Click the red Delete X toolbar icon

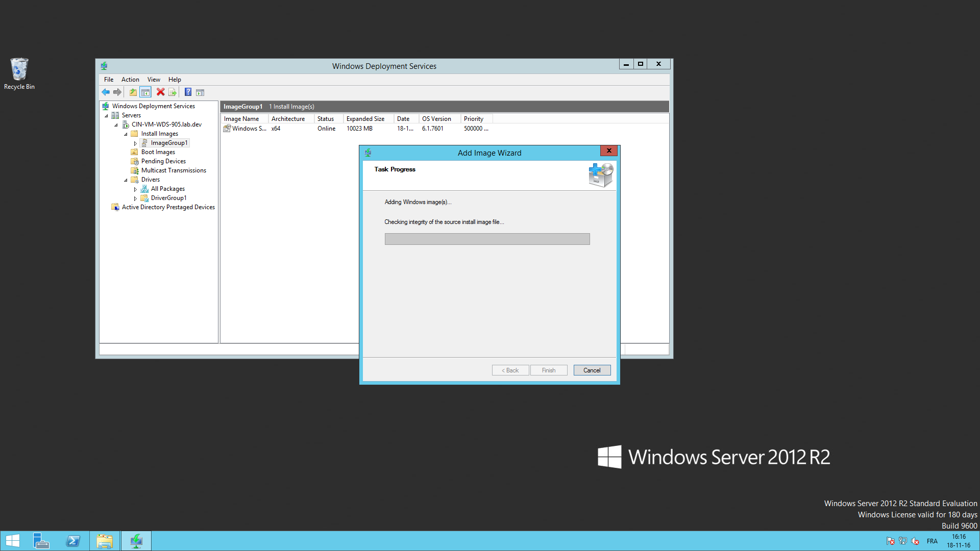coord(160,92)
